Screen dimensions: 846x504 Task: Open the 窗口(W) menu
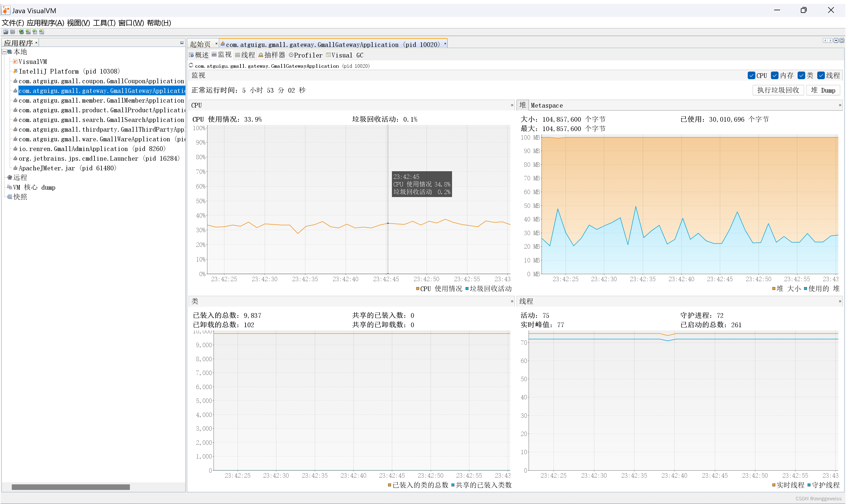(131, 23)
